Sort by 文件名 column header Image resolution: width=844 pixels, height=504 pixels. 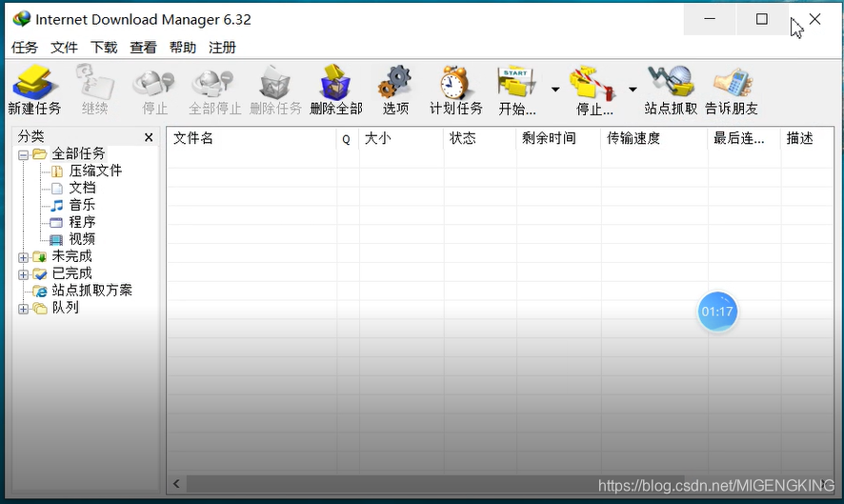coord(251,138)
